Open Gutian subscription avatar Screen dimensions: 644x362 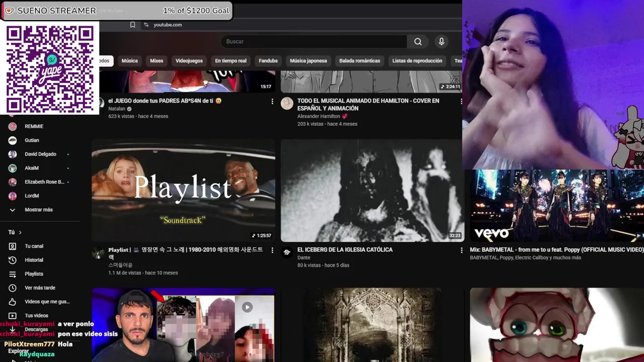[x=13, y=140]
